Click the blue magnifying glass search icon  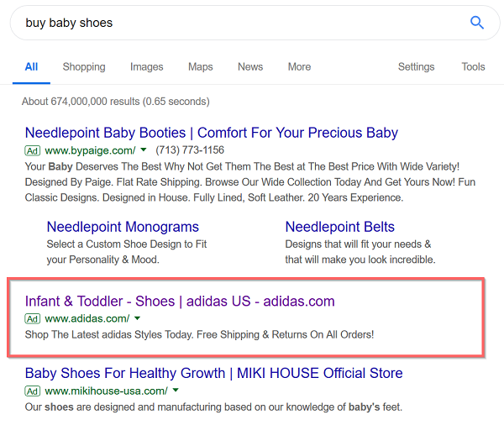click(x=476, y=23)
